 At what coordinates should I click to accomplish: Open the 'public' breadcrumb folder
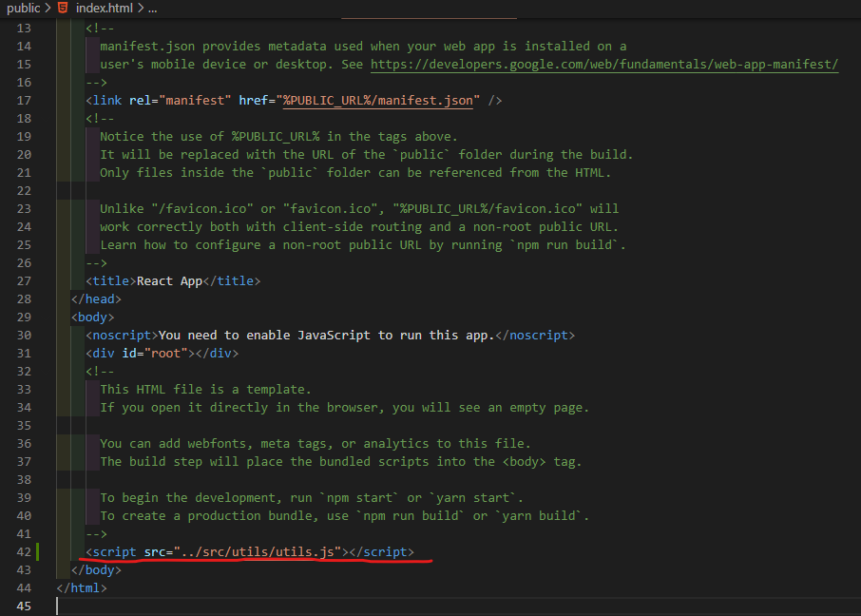(23, 9)
